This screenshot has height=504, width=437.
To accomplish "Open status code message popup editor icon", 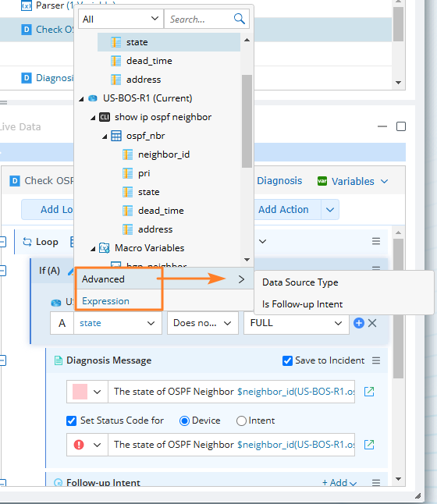I will pos(369,445).
